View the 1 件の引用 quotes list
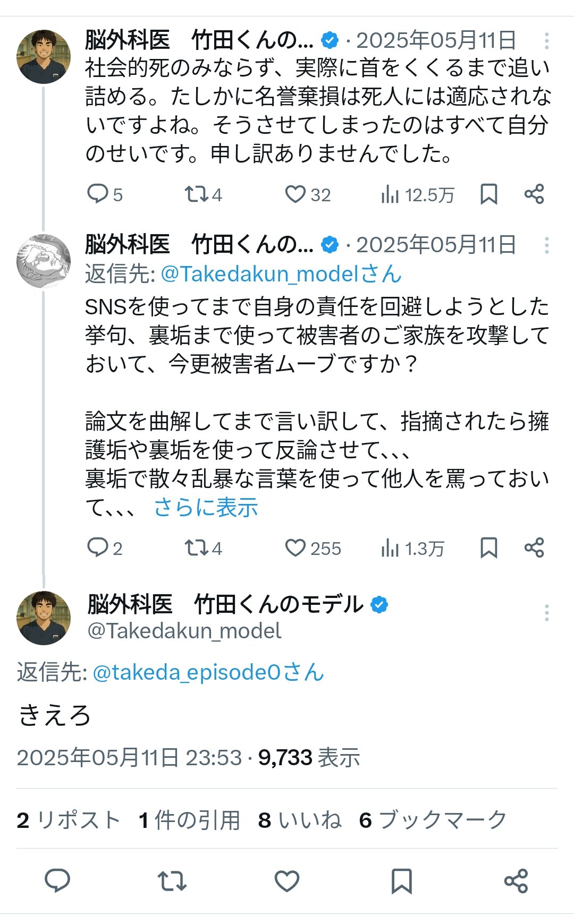 click(x=189, y=820)
